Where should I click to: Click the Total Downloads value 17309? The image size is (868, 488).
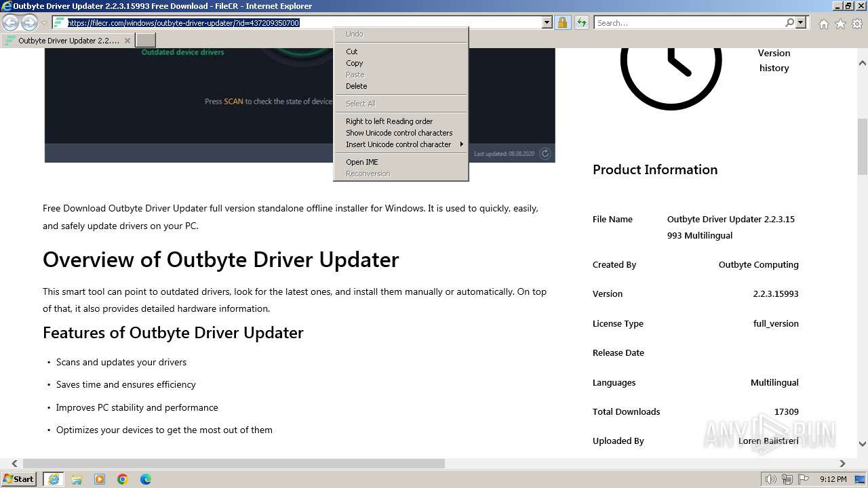pos(787,412)
